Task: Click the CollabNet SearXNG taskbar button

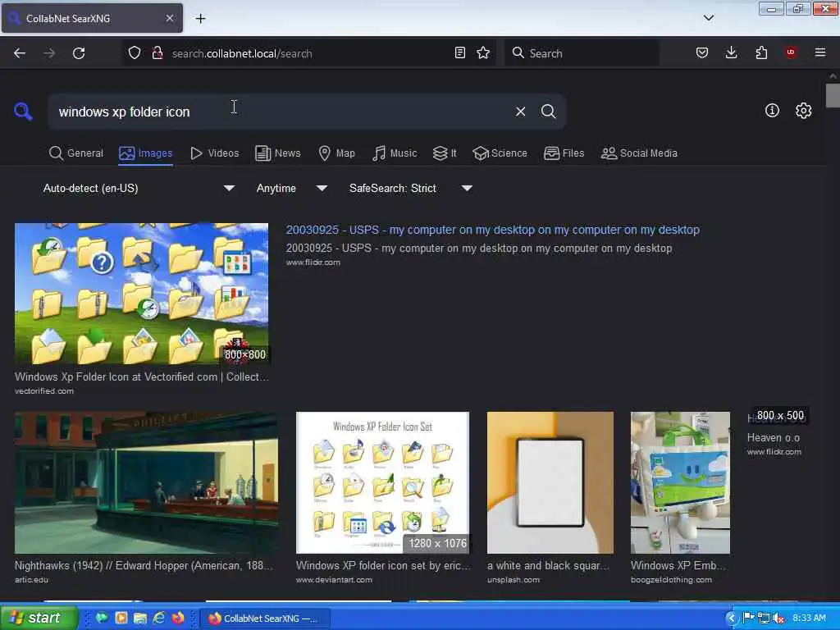Action: coord(265,619)
